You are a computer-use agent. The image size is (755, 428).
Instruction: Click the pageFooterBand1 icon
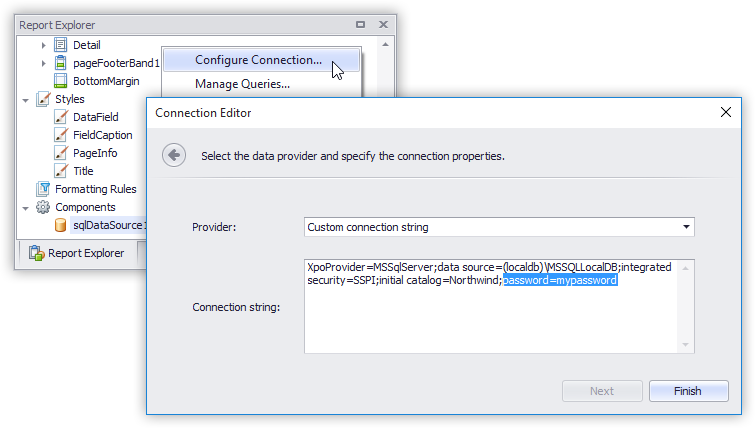[x=60, y=63]
